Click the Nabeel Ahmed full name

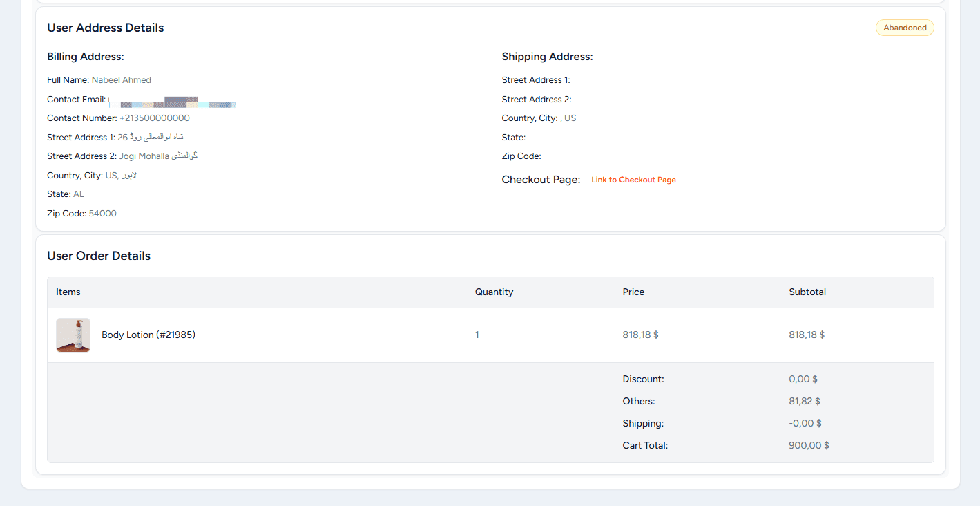pos(122,80)
